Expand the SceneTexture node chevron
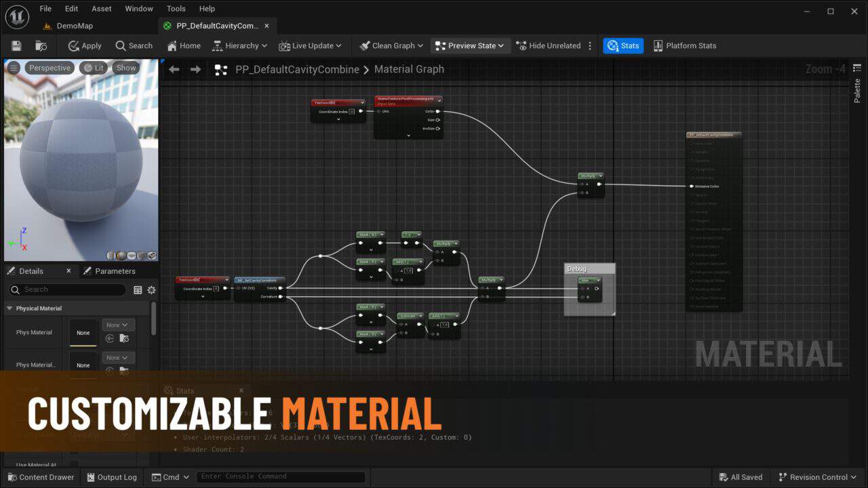868x488 pixels. tap(408, 135)
